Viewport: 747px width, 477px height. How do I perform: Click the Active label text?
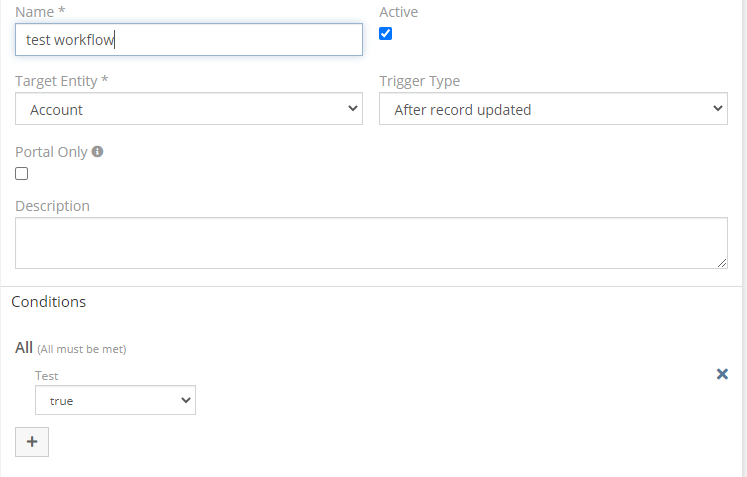point(398,12)
